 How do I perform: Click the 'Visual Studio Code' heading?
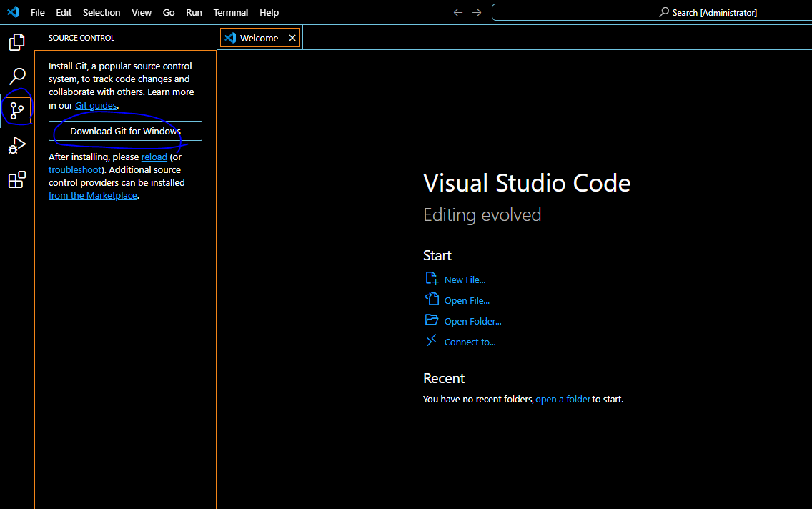(527, 183)
